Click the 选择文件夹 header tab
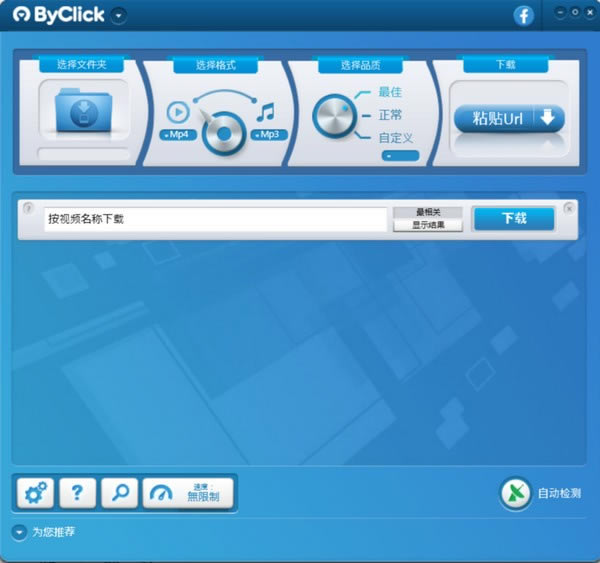The image size is (600, 563). (x=82, y=64)
